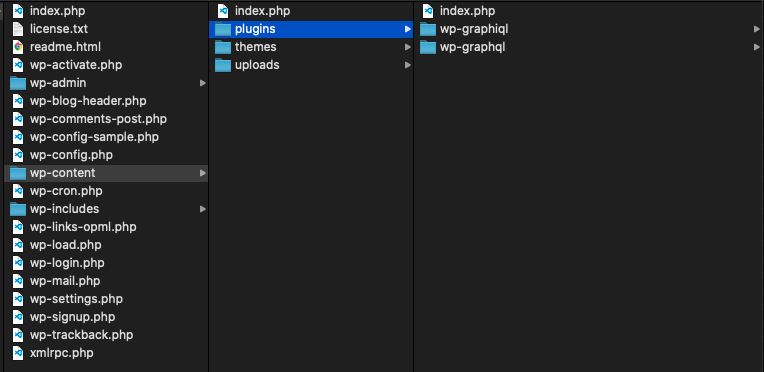Select the plugins folder row
Screen dimensions: 764x372
311,29
